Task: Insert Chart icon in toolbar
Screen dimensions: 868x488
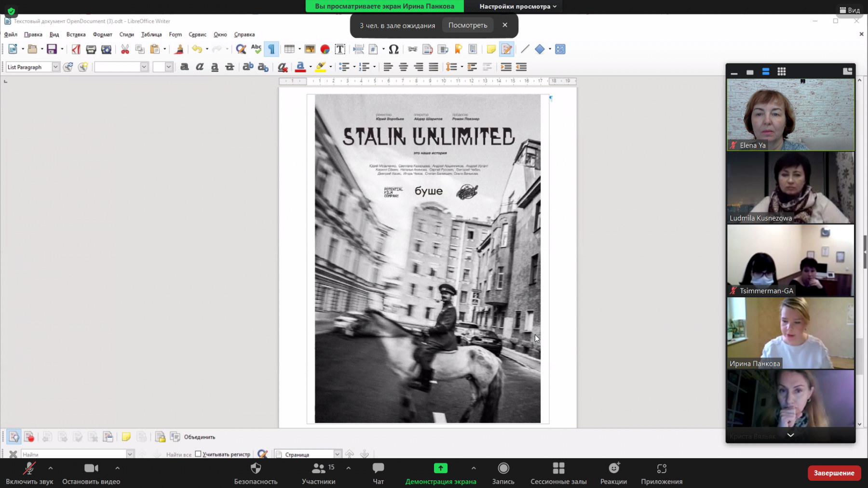Action: (x=325, y=49)
